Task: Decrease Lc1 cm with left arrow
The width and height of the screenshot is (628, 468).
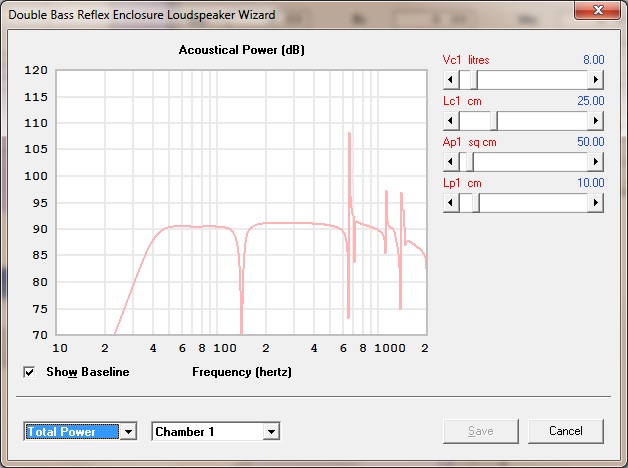Action: [x=451, y=121]
